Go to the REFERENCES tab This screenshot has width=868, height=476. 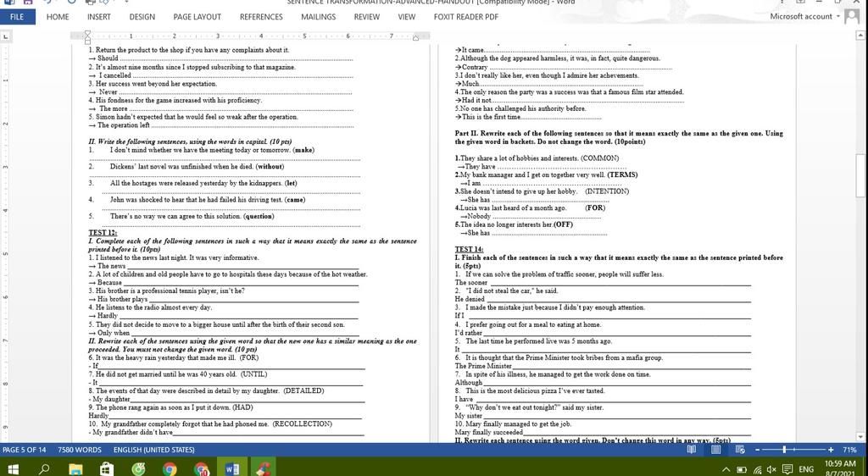pos(261,17)
